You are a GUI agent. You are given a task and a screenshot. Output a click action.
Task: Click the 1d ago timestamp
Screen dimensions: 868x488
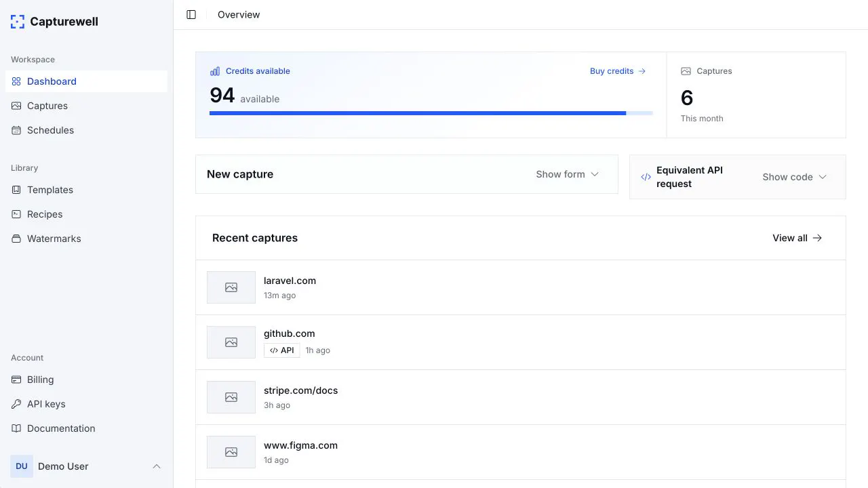pos(276,460)
